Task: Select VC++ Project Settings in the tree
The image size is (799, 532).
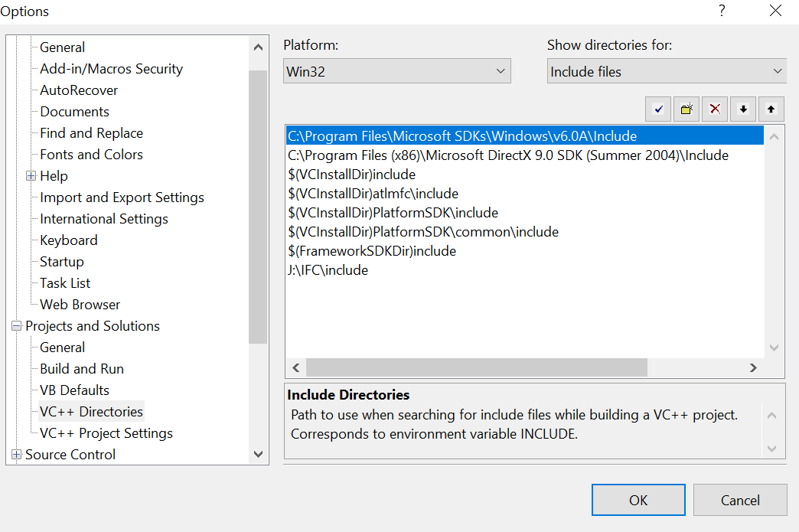Action: click(106, 433)
